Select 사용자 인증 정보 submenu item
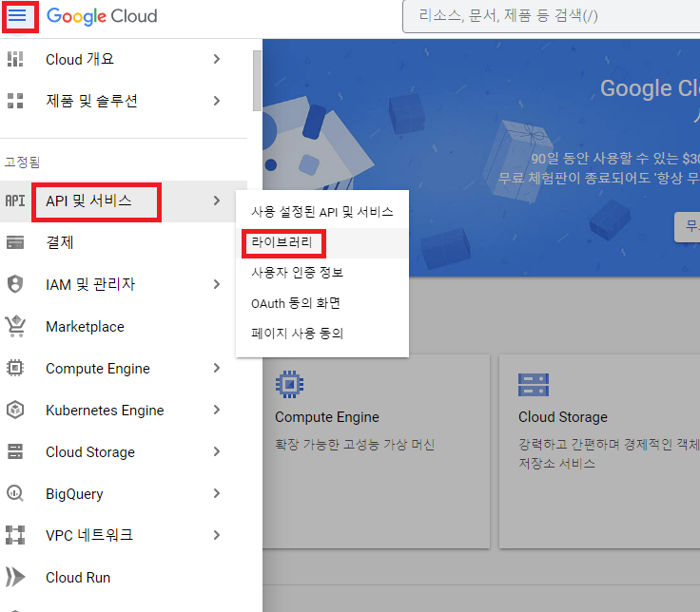700x612 pixels. click(x=321, y=273)
